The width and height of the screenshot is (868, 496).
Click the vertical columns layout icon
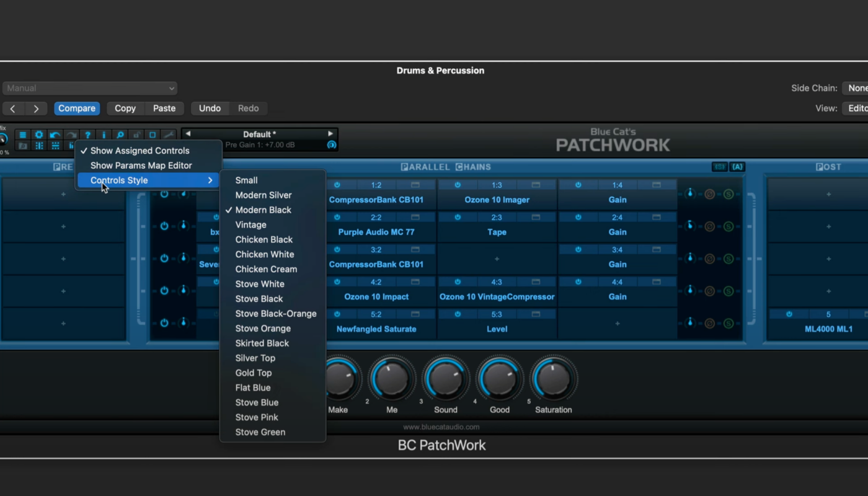click(x=39, y=146)
